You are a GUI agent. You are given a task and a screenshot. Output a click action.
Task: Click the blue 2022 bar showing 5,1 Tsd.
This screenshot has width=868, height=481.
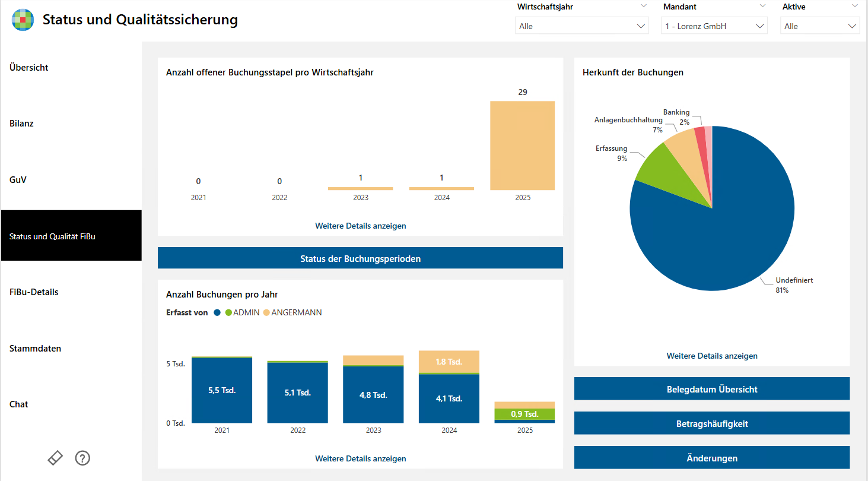[298, 393]
